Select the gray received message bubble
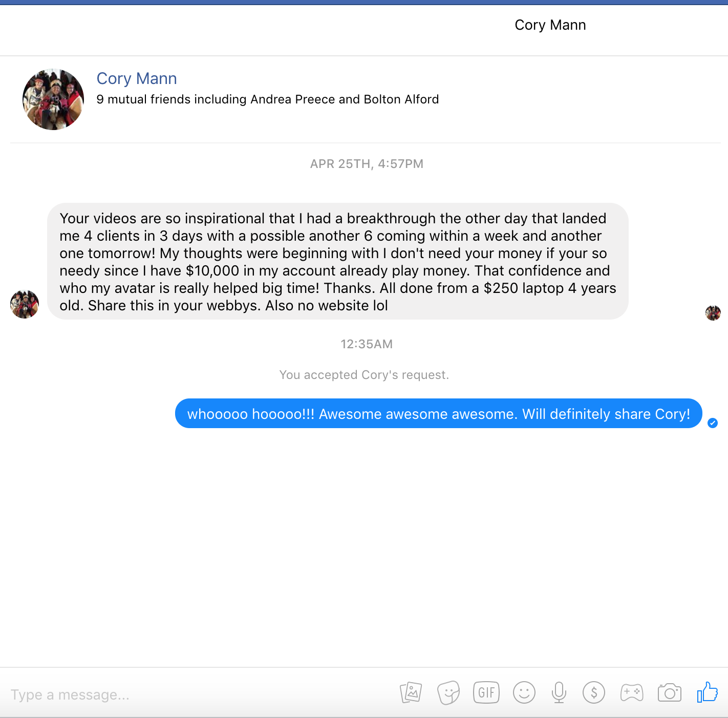 pyautogui.click(x=338, y=261)
